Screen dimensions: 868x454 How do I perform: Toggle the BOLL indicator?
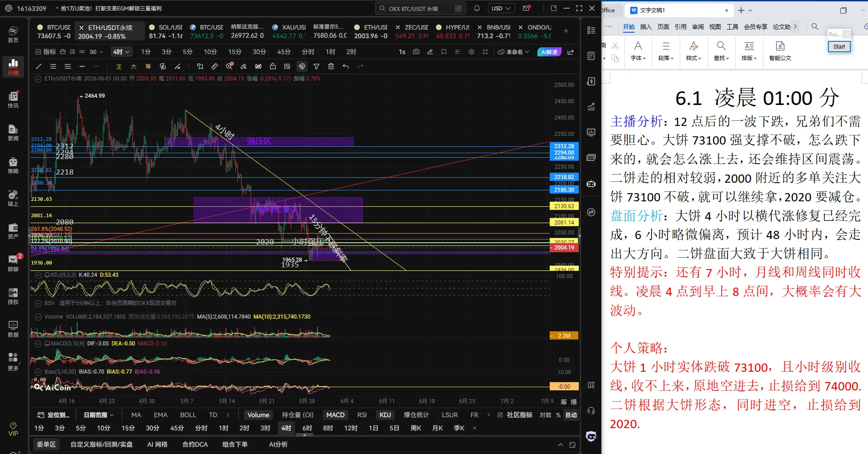pyautogui.click(x=188, y=415)
